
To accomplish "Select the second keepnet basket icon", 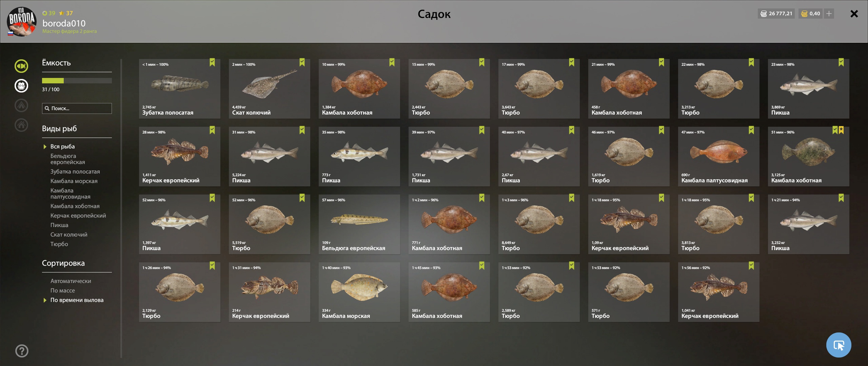I will pos(21,86).
